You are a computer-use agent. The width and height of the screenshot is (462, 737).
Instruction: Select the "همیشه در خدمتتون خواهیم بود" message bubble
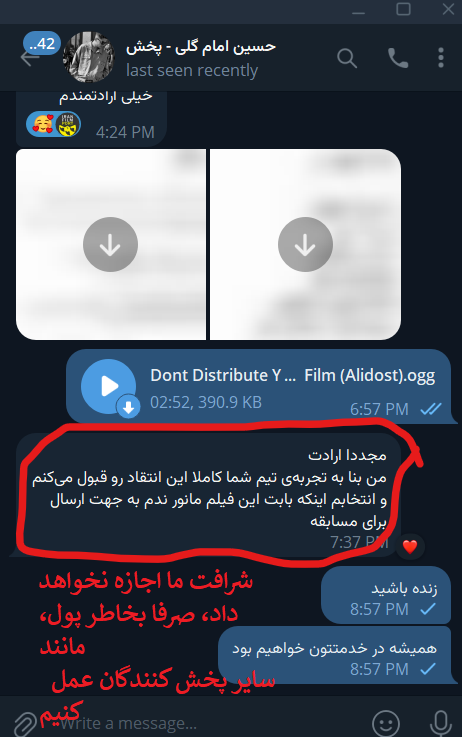click(x=335, y=655)
